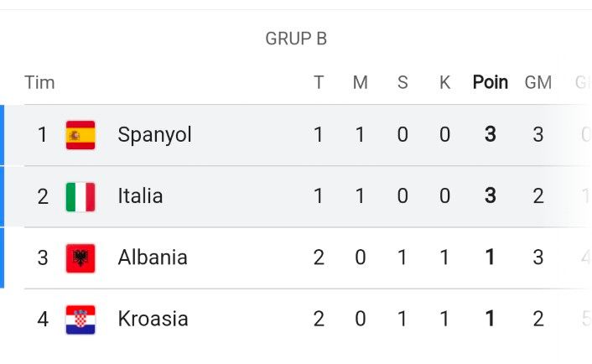Open the Albania team link
Screen dimensions: 592x364
[153, 257]
